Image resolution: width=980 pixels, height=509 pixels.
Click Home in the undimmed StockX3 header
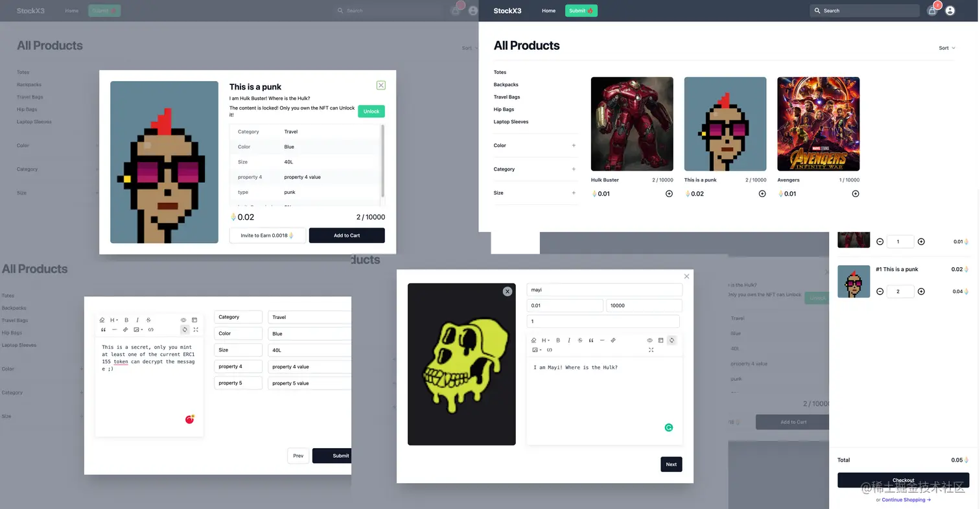pyautogui.click(x=548, y=11)
